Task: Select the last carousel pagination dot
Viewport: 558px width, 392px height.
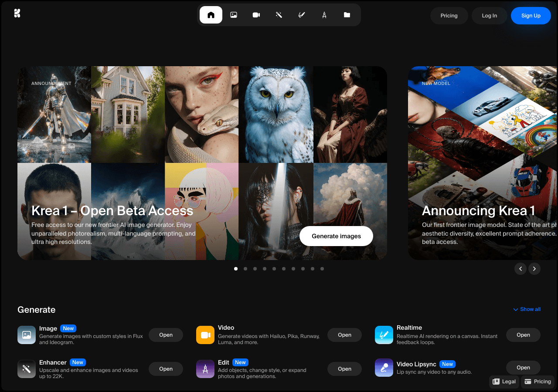Action: (322, 269)
